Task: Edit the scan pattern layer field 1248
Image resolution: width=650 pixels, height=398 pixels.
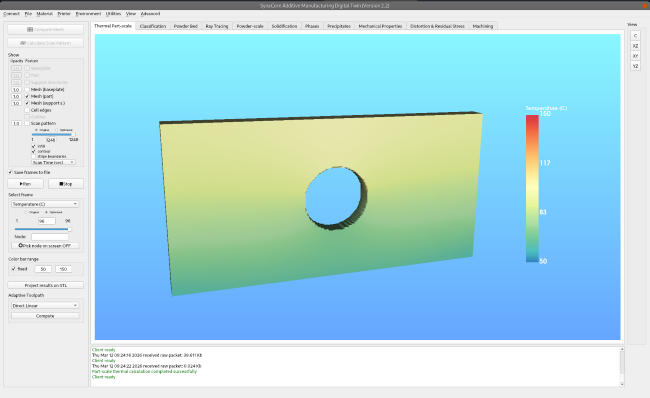Action: click(51, 140)
